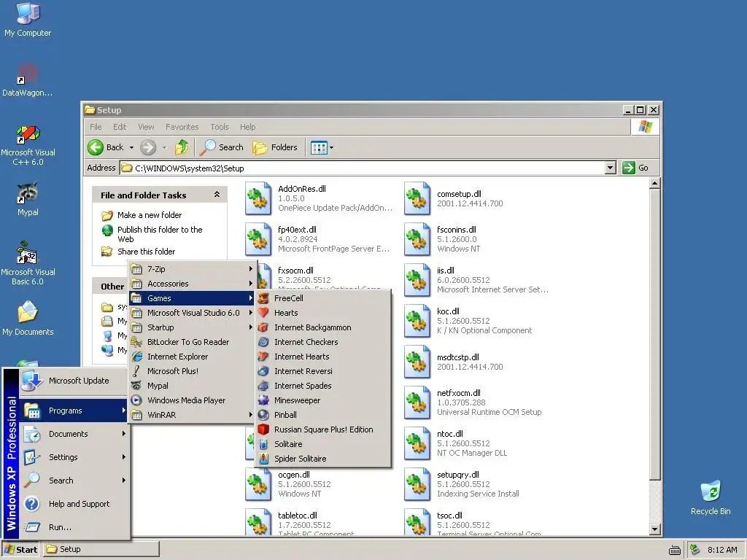Open the Help menu in Explorer
This screenshot has height=560, width=747.
pyautogui.click(x=248, y=127)
